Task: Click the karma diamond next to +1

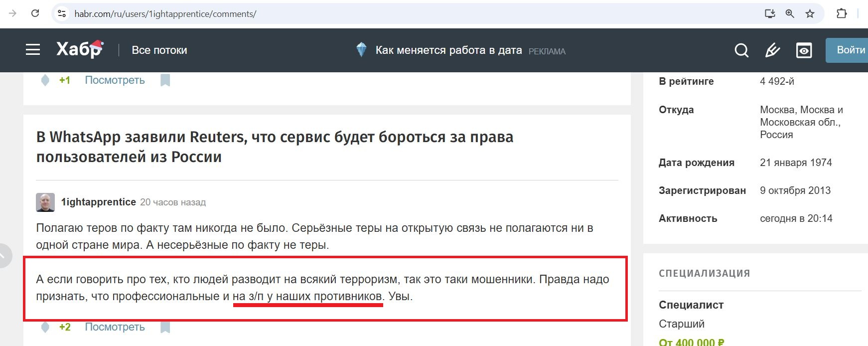Action: tap(45, 80)
